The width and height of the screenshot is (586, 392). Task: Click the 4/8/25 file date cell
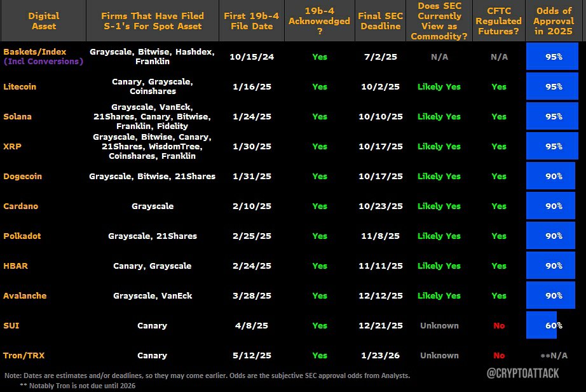252,326
